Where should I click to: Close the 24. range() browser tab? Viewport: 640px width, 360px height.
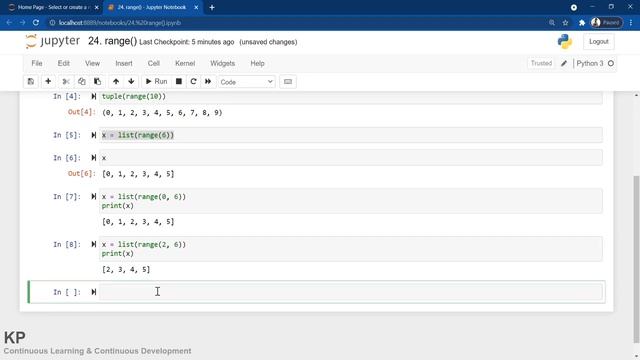pos(196,7)
